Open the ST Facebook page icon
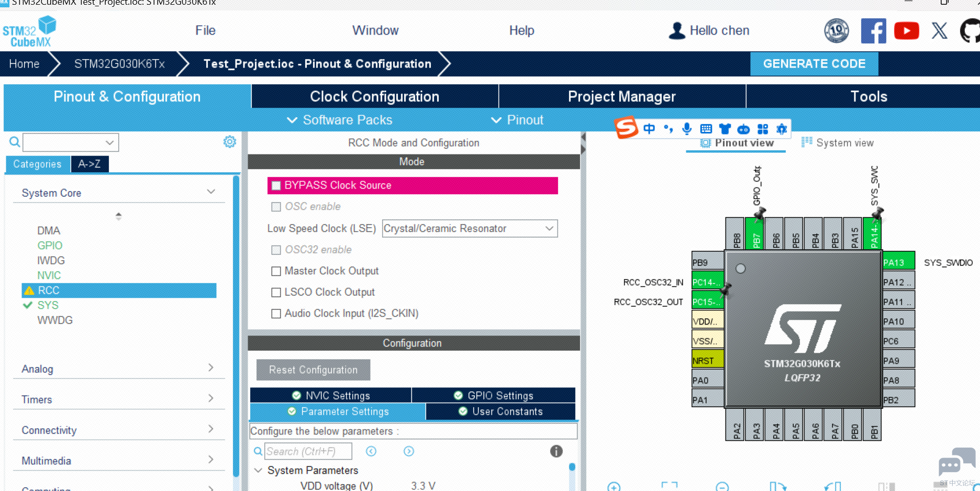This screenshot has width=980, height=491. click(873, 31)
